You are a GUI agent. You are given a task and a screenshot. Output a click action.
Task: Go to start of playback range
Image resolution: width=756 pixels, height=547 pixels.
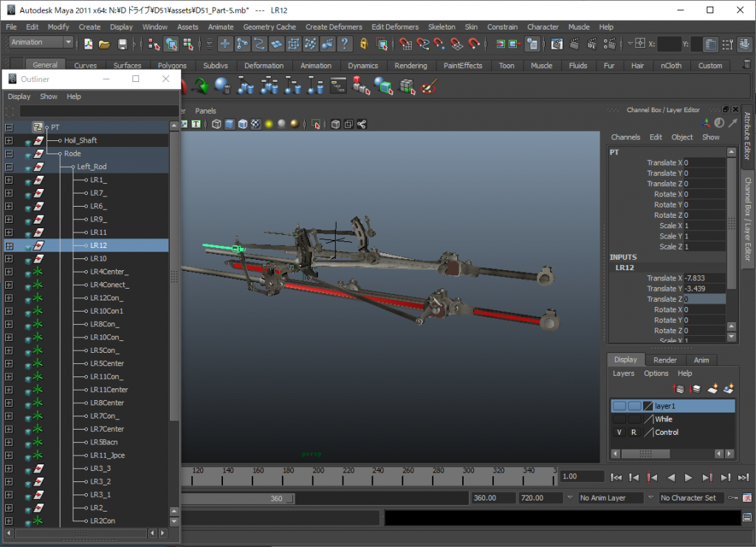tap(616, 478)
